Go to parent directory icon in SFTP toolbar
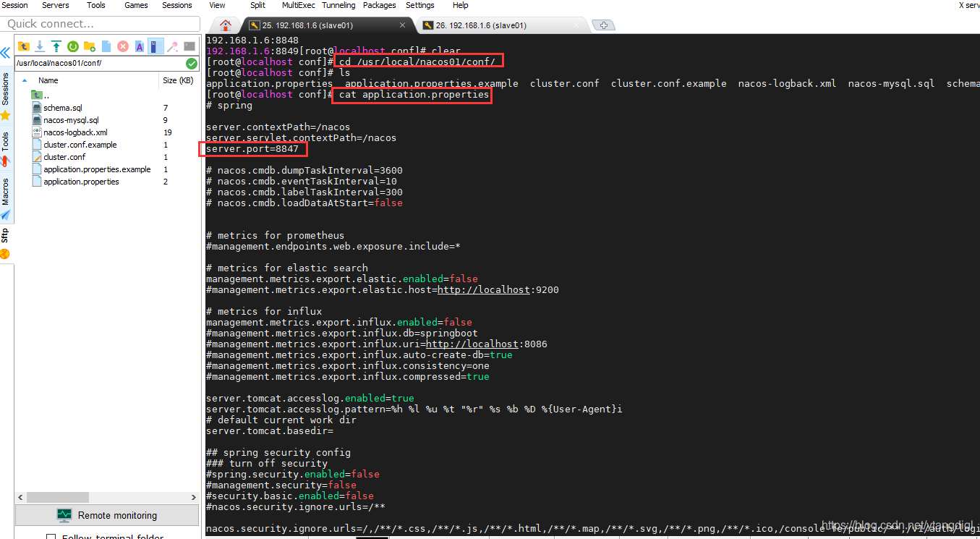Image resolution: width=980 pixels, height=539 pixels. pyautogui.click(x=24, y=46)
